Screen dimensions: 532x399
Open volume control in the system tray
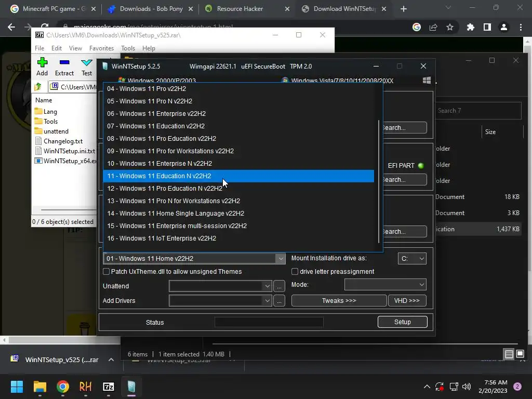(467, 387)
